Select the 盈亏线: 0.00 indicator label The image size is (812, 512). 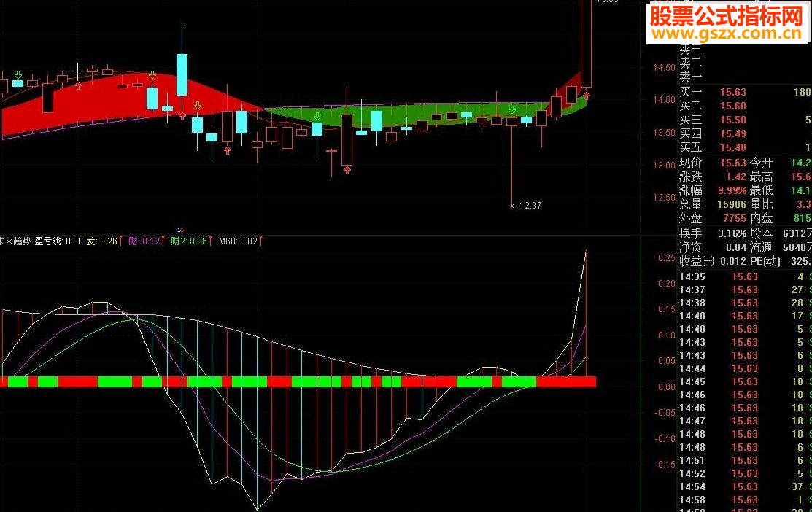tap(58, 241)
